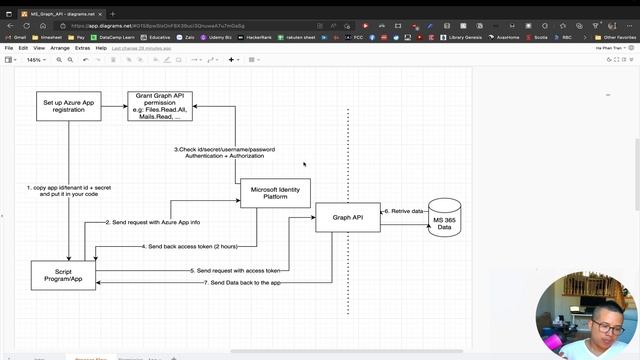Open the File menu
The image size is (640, 360).
[x=9, y=48]
